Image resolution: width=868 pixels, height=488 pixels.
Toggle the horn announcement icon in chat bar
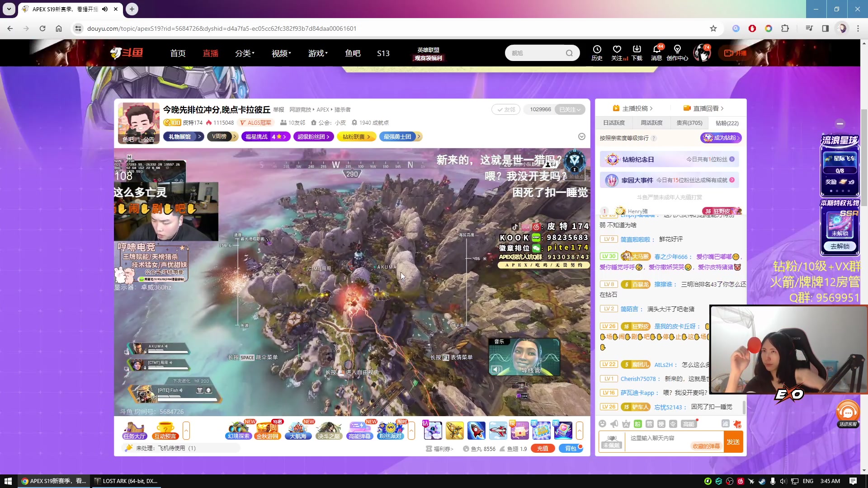614,424
